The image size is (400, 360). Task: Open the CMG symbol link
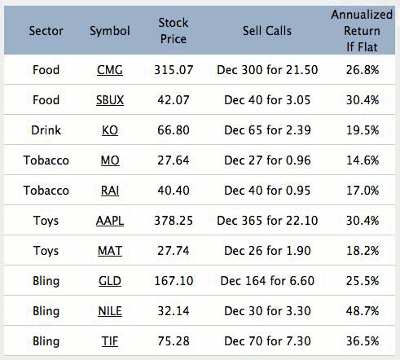point(110,70)
